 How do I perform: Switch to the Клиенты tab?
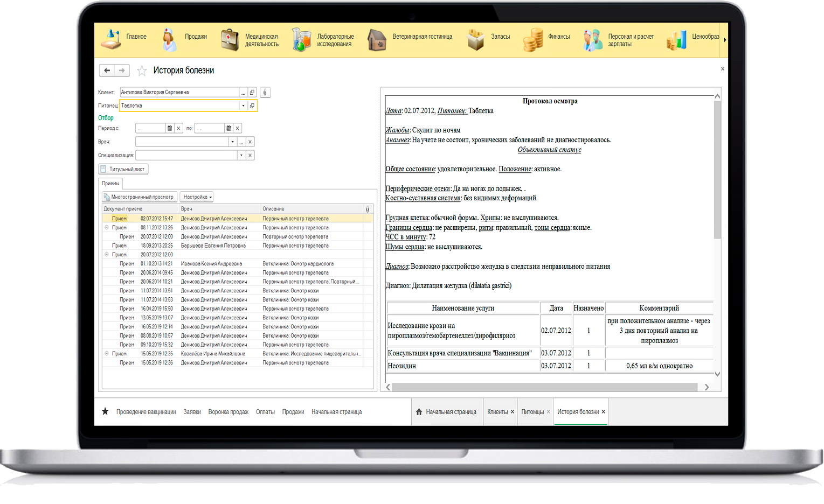pos(497,412)
